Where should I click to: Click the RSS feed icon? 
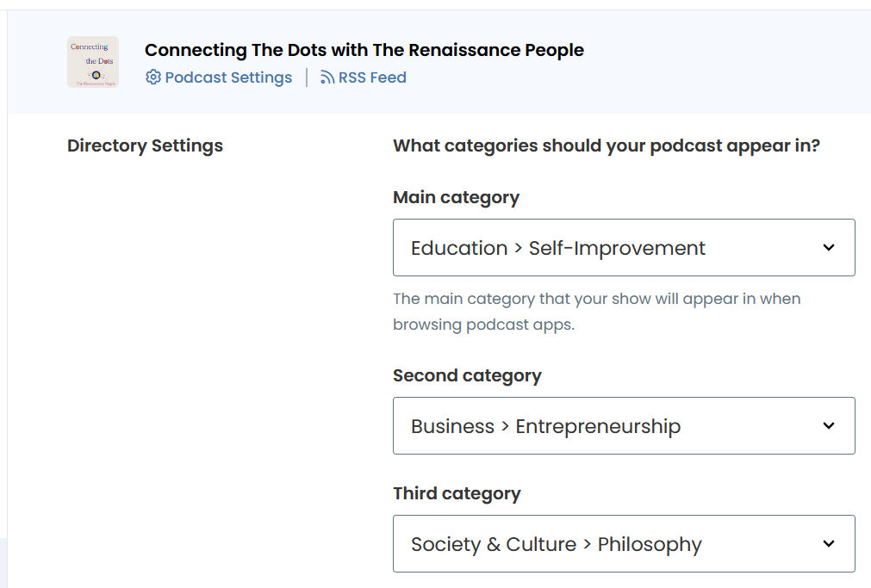327,77
